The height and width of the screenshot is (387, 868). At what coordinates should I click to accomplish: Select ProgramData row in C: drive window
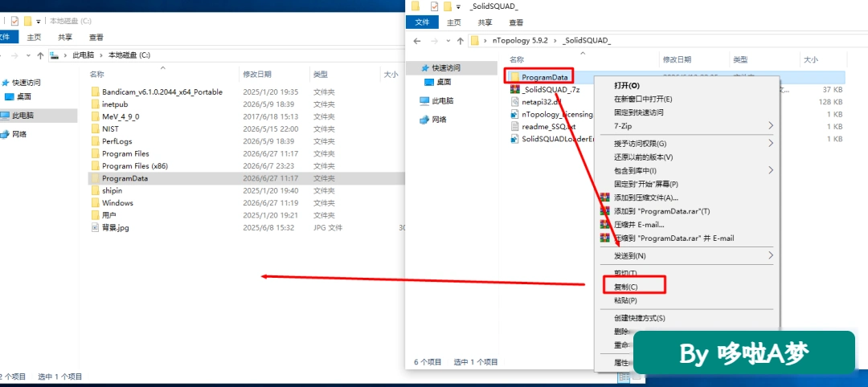coord(247,178)
